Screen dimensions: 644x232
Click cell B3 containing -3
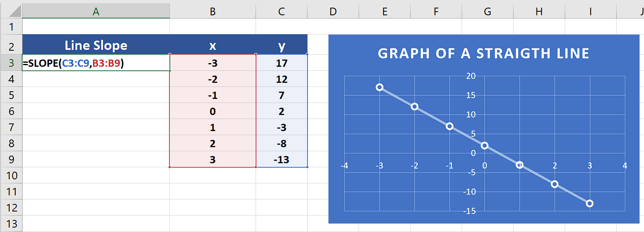coord(213,63)
